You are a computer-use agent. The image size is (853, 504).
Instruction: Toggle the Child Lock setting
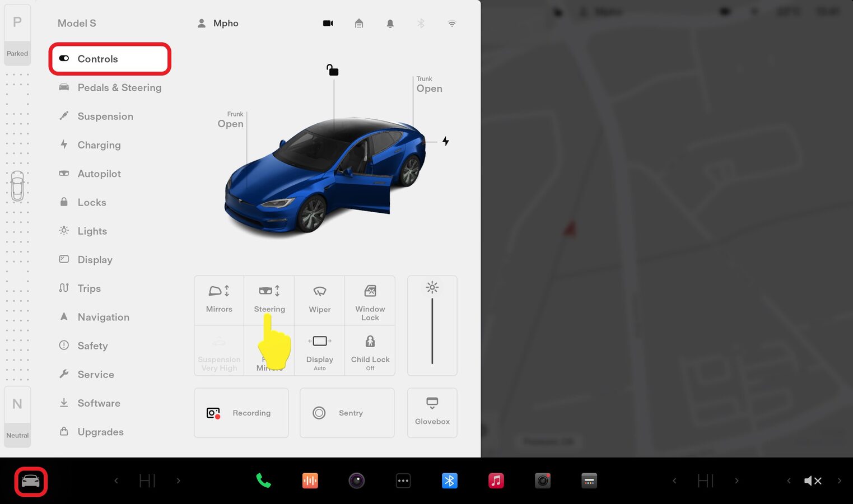(x=370, y=350)
